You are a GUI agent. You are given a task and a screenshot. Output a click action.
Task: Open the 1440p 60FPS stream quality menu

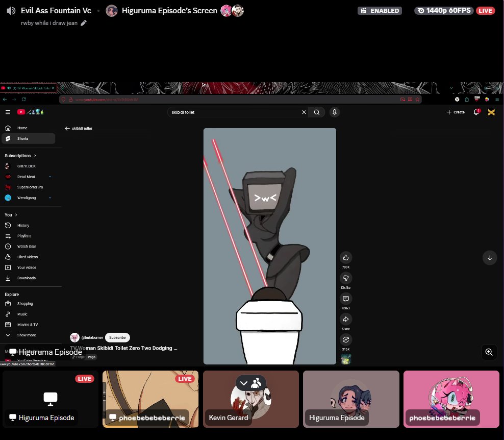[x=444, y=11]
